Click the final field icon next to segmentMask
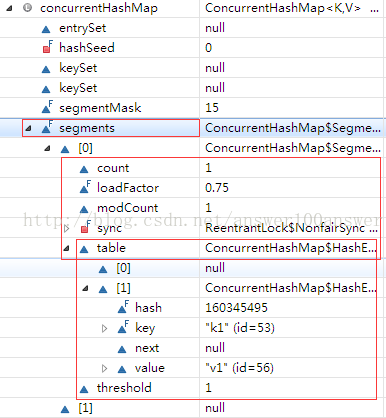This screenshot has width=386, height=418. 47,107
